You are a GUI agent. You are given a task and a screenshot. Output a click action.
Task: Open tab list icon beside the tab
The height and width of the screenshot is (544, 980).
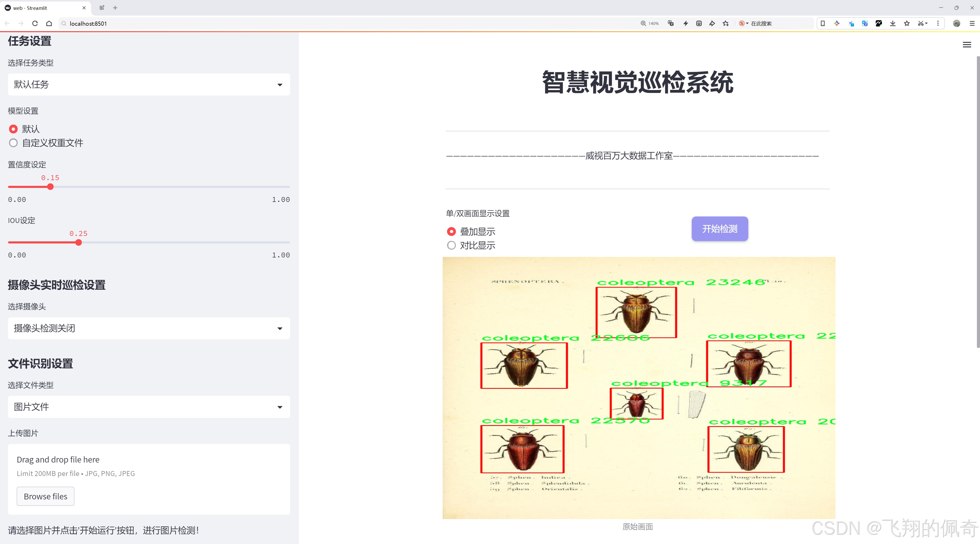click(101, 8)
